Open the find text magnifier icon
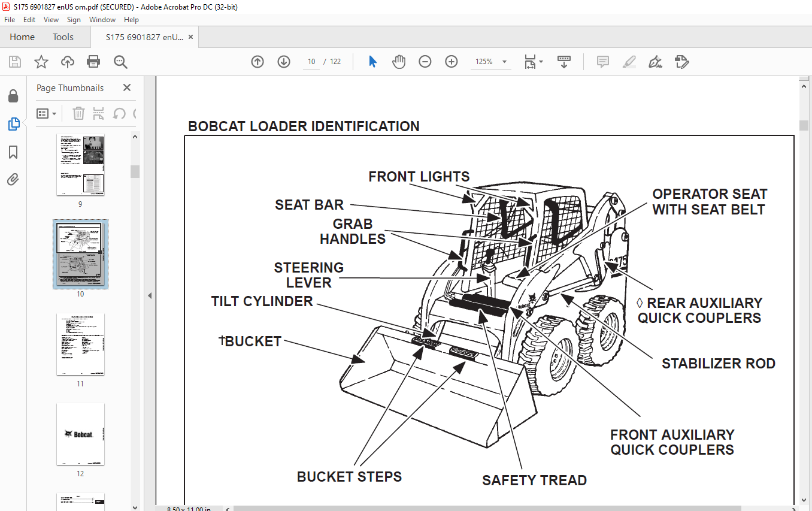 pos(120,62)
